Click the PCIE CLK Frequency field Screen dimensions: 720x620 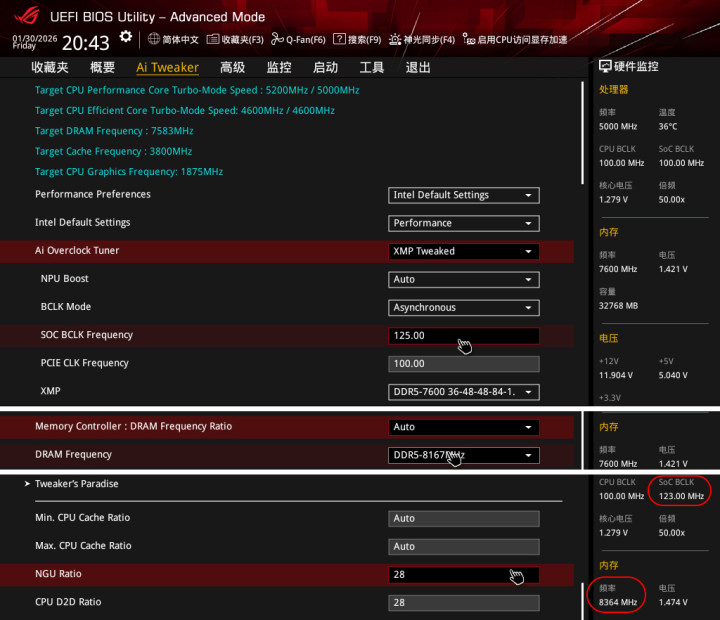tap(464, 364)
